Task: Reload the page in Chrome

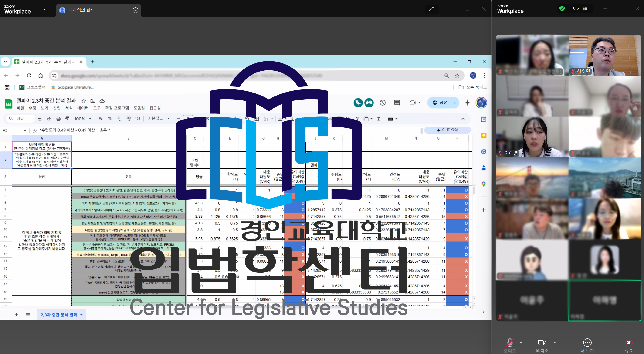Action: pyautogui.click(x=29, y=75)
